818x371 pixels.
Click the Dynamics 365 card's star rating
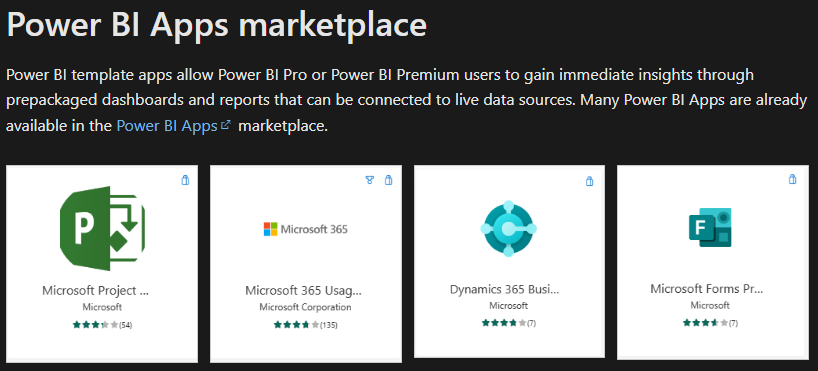click(509, 323)
